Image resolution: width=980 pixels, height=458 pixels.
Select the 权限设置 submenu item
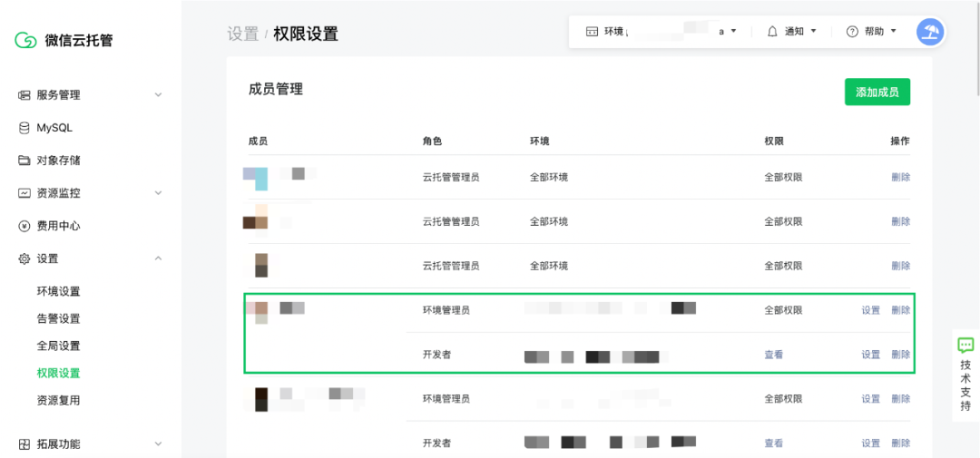(59, 373)
